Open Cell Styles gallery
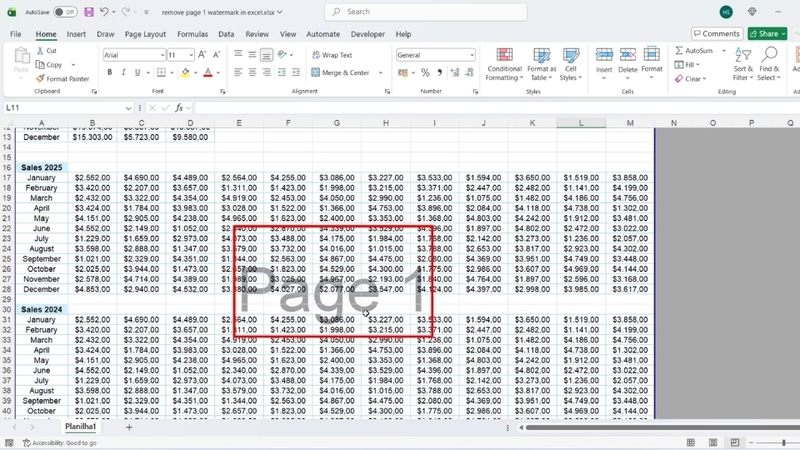 [570, 64]
